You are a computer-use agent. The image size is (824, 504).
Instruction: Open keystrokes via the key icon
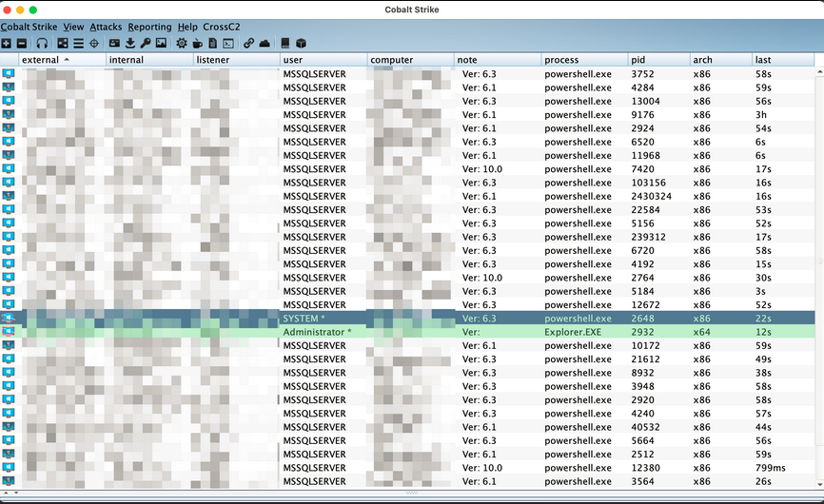[x=146, y=43]
